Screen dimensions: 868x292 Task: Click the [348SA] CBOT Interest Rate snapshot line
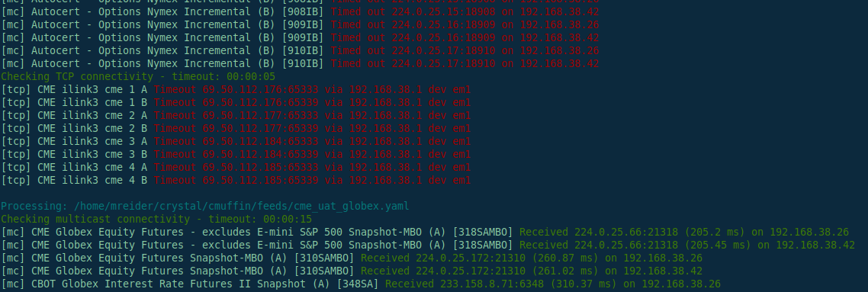click(x=360, y=284)
